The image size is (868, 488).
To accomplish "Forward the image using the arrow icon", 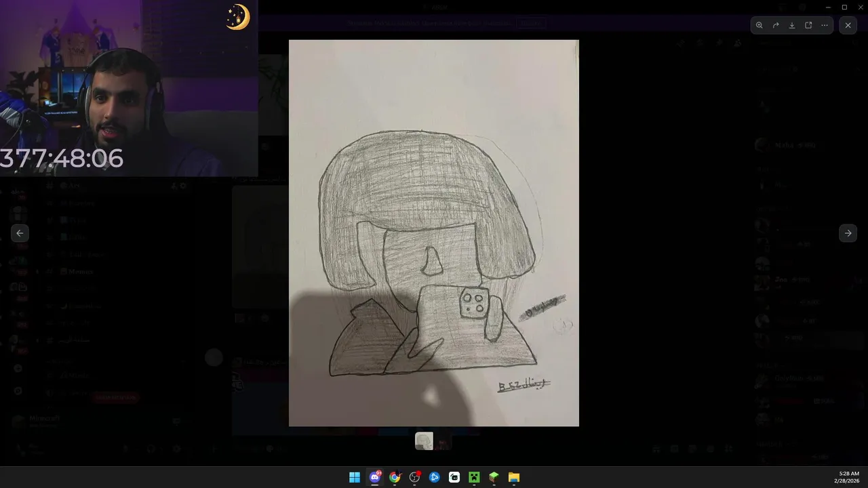I will point(776,25).
